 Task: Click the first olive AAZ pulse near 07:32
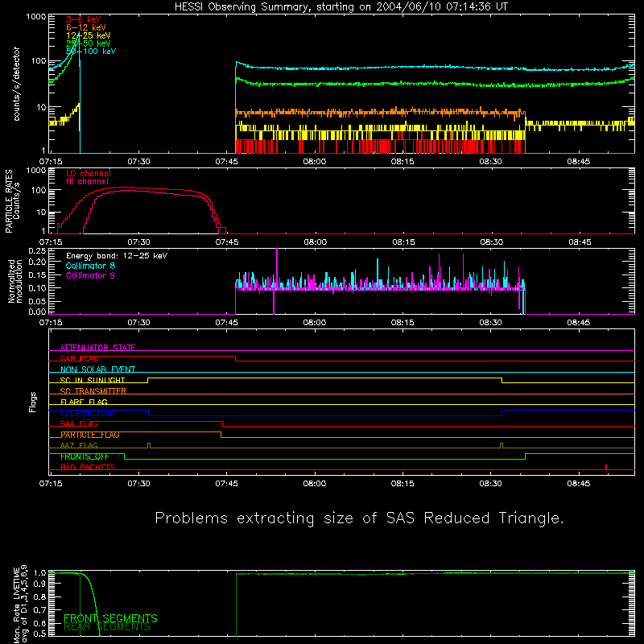[x=149, y=446]
